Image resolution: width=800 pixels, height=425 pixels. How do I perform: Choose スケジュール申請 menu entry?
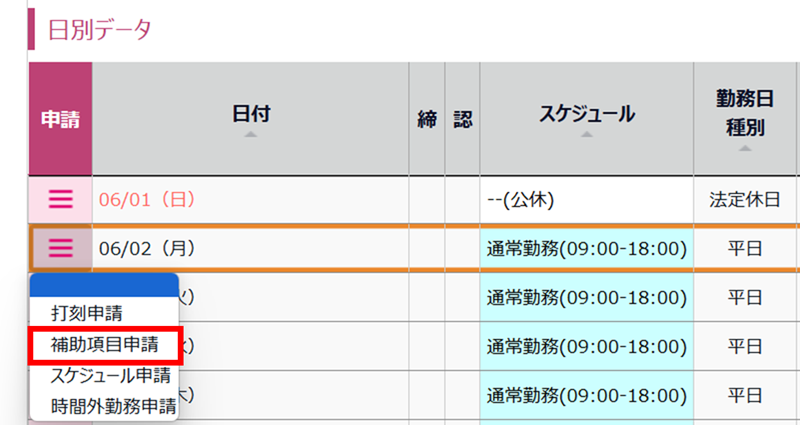tap(110, 375)
